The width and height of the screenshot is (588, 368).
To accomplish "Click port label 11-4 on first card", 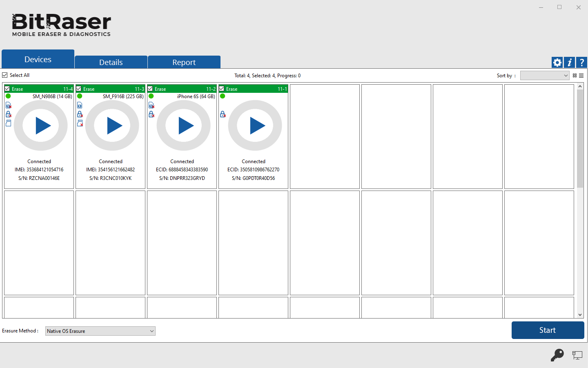I will pyautogui.click(x=68, y=89).
